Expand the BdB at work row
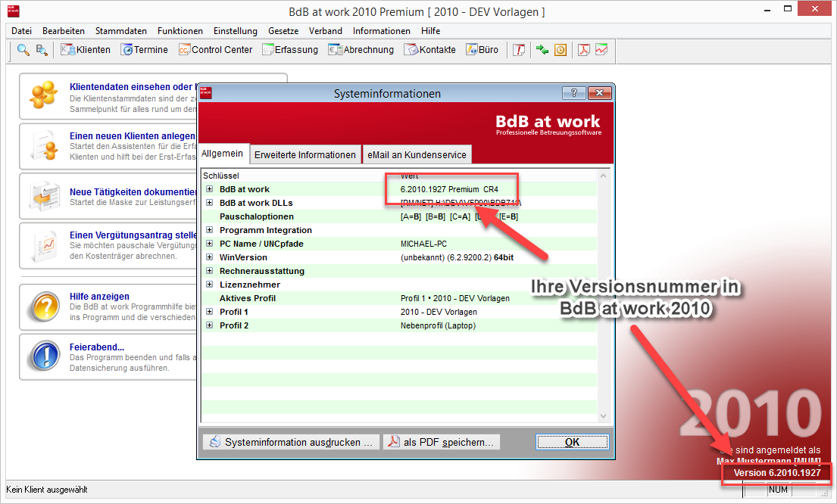Screen dimensions: 837x504 click(x=209, y=188)
